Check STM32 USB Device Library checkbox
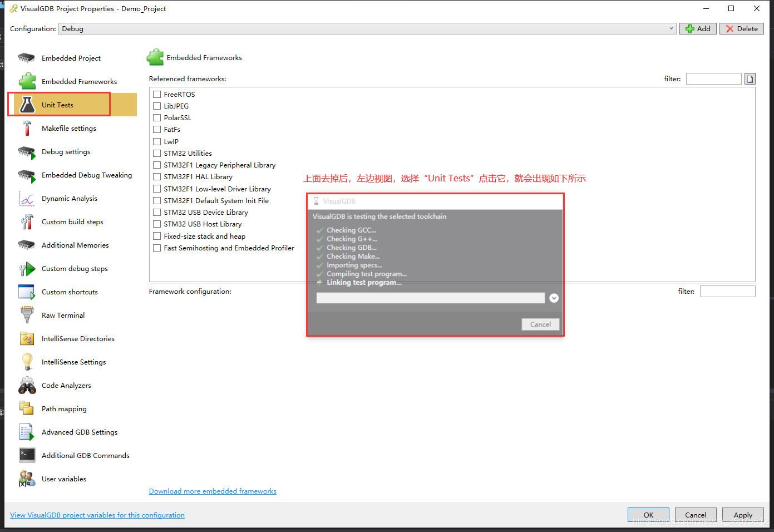Viewport: 774px width, 532px height. tap(157, 213)
